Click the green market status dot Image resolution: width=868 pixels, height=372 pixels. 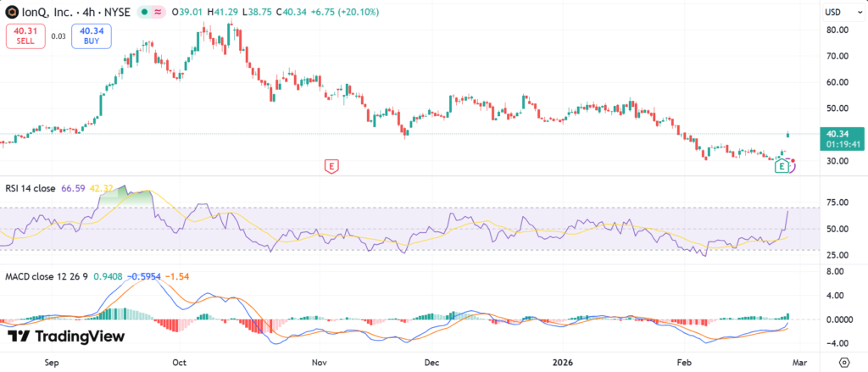[x=144, y=12]
